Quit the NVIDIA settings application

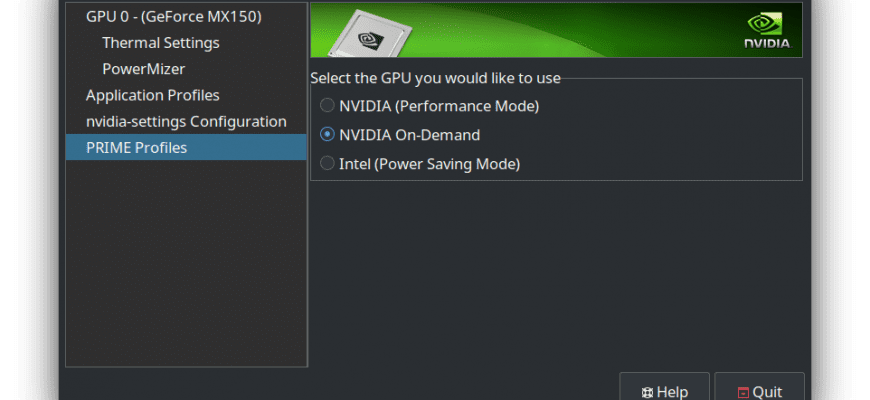click(759, 387)
